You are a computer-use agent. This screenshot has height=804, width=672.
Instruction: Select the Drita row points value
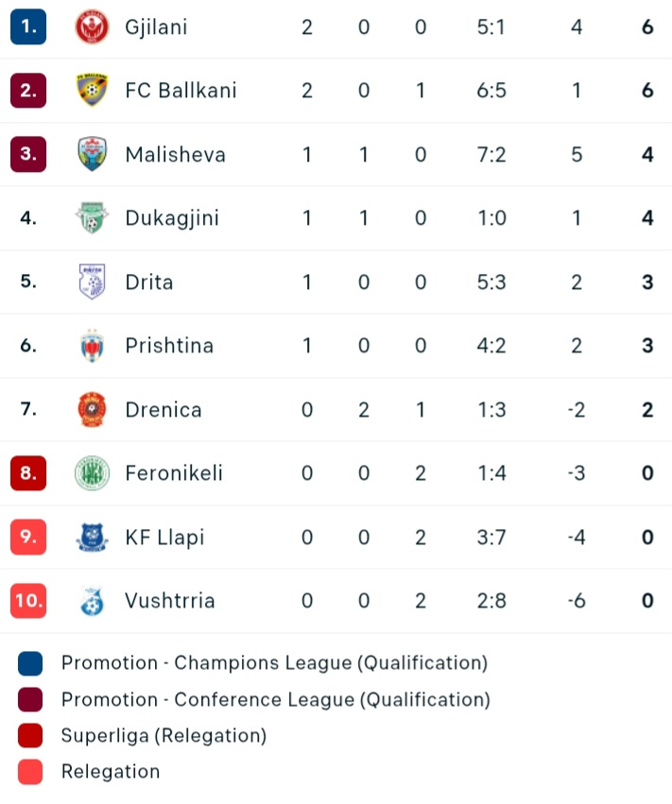pos(647,282)
